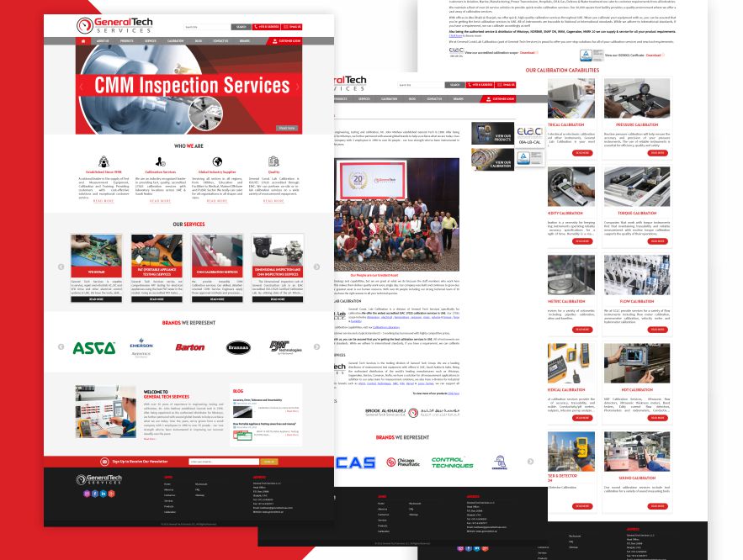Click the RJW Technologies brand logo
743x560 pixels.
pos(286,347)
